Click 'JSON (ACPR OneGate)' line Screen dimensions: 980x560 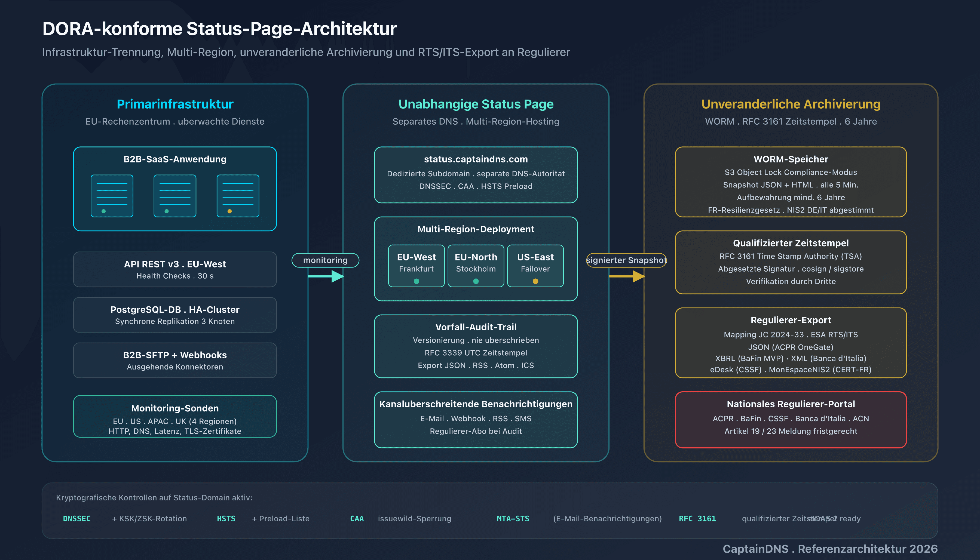click(791, 347)
